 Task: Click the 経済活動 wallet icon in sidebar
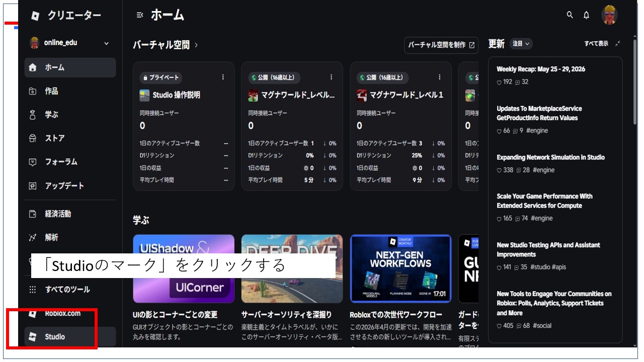(33, 214)
